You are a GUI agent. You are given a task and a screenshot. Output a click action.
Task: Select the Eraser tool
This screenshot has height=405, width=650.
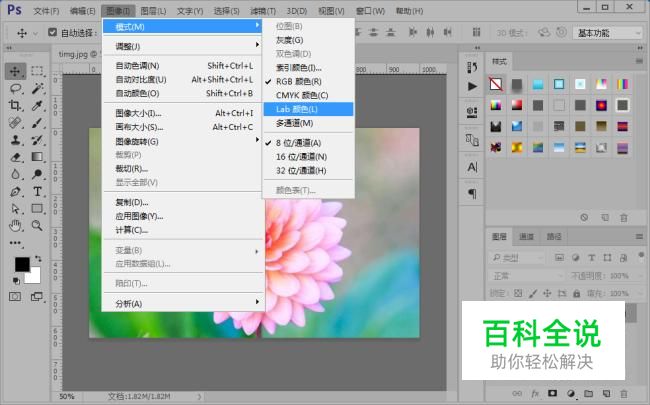click(16, 157)
